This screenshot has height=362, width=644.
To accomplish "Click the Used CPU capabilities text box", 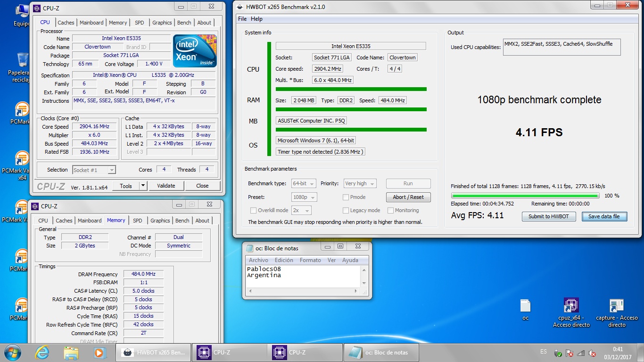I will pos(561,47).
